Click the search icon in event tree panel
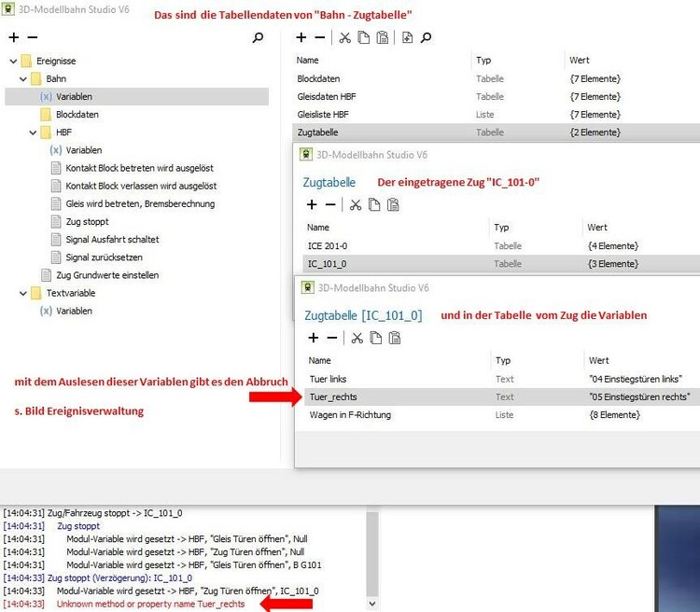The height and width of the screenshot is (612, 700). tap(259, 38)
